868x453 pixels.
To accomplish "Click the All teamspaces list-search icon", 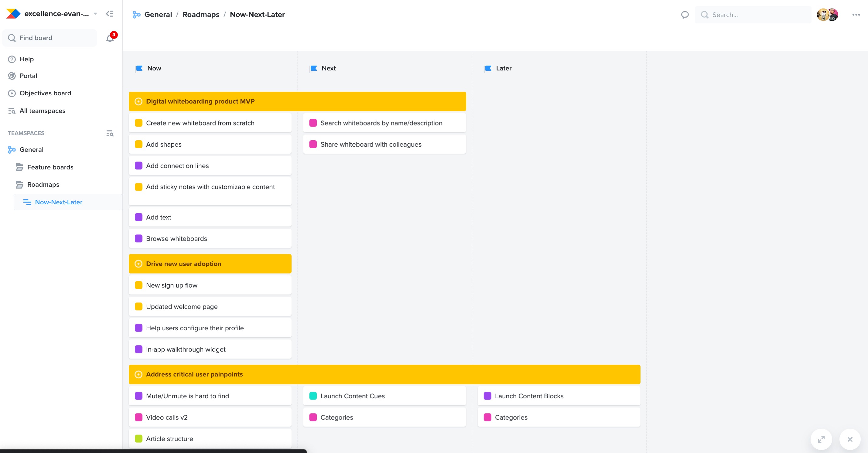I will 12,111.
